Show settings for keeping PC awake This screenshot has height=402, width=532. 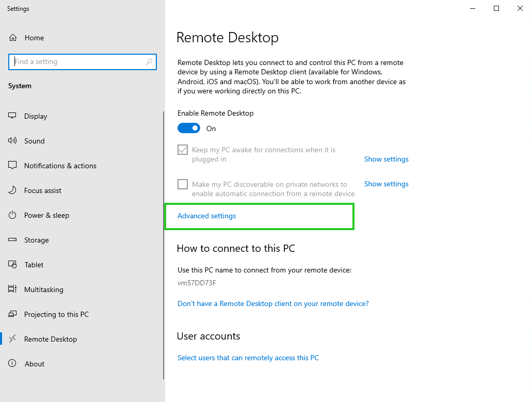point(386,159)
